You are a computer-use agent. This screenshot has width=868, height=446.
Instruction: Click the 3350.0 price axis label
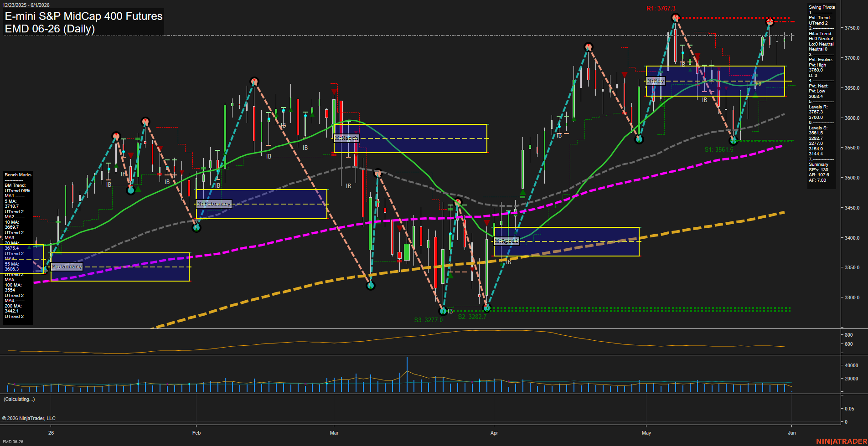tap(852, 268)
